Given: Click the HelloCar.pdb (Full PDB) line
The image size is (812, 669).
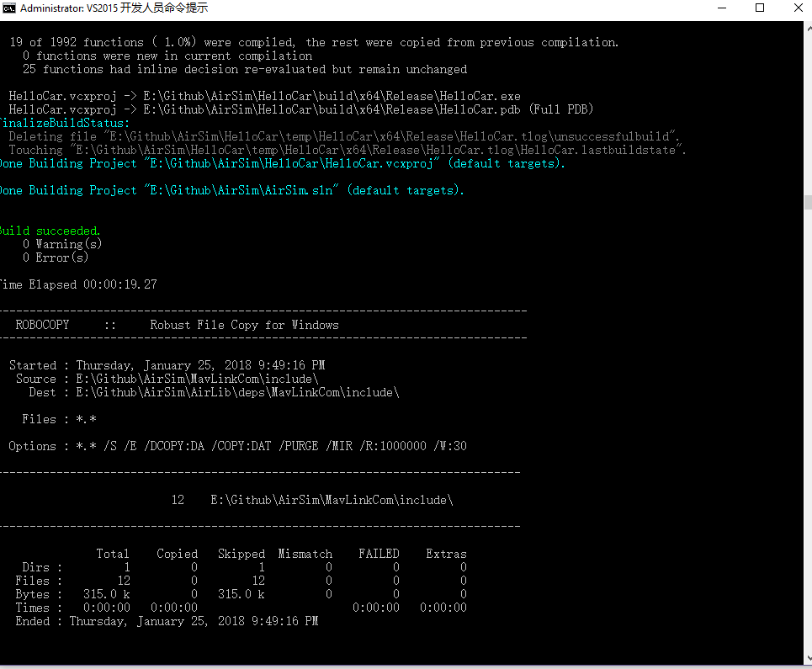Looking at the screenshot, I should (301, 109).
